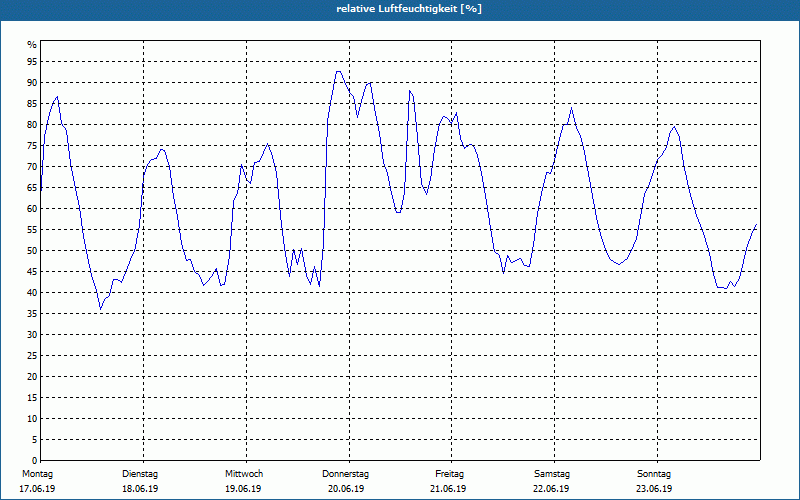This screenshot has height=500, width=800.
Task: Click the y-axis value '55'
Action: (x=32, y=230)
